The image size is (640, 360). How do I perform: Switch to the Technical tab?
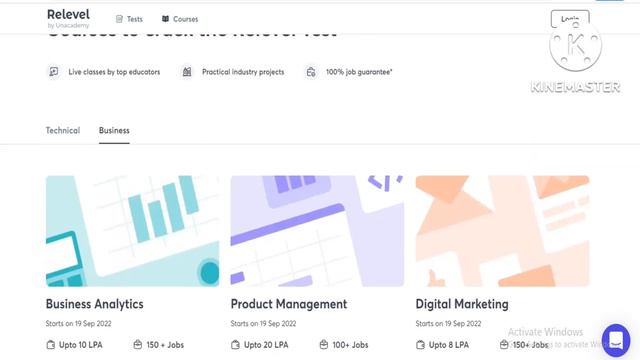63,131
